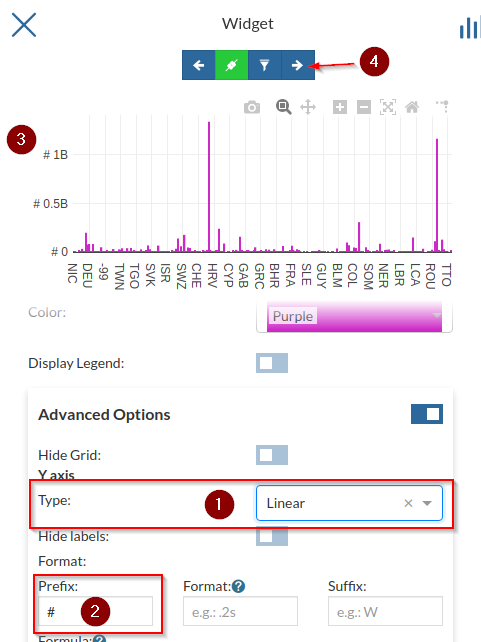Toggle the Hide labels switch

pyautogui.click(x=272, y=536)
